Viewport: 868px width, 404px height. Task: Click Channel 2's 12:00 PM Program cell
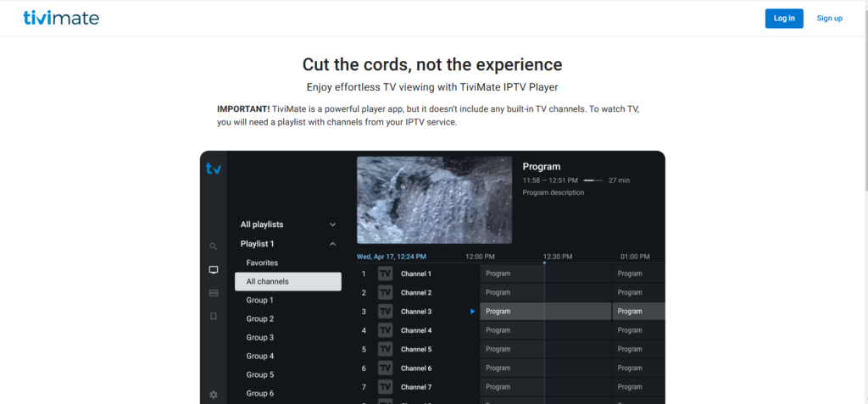545,292
